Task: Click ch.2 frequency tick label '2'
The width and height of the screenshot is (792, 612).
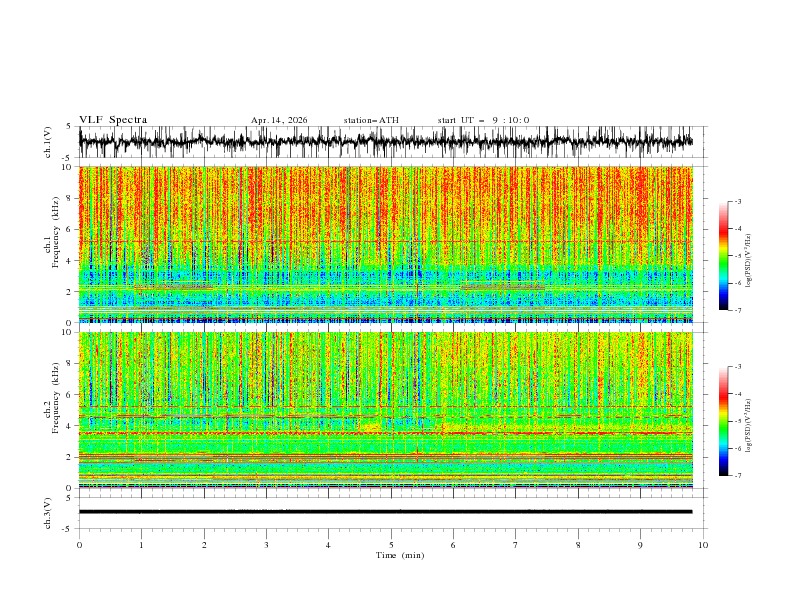Action: point(71,457)
